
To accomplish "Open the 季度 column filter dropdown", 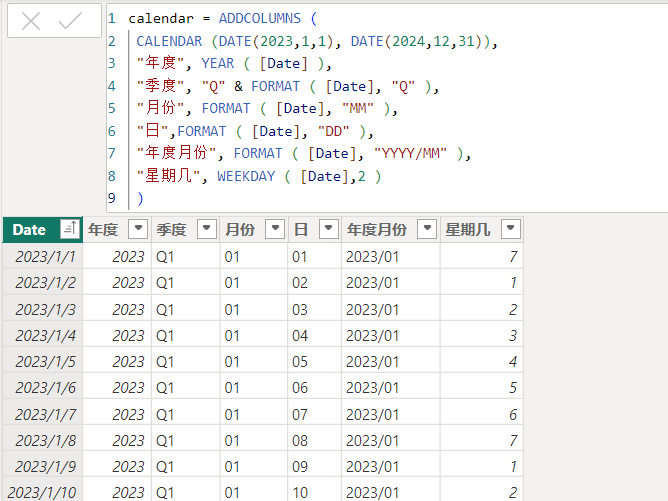I will (x=207, y=229).
